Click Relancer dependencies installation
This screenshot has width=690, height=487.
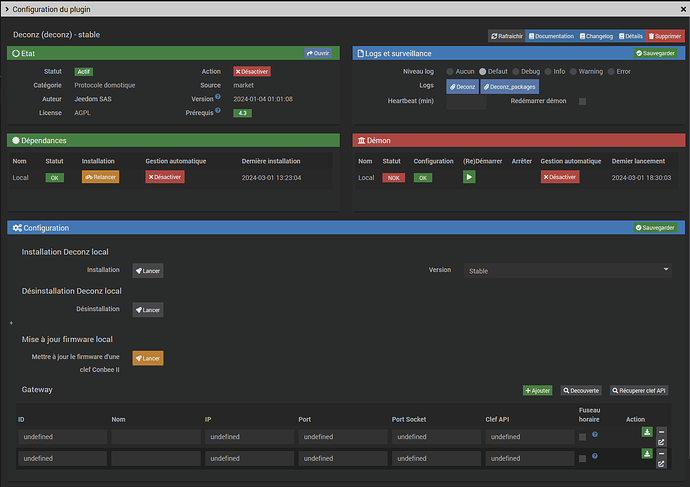pyautogui.click(x=100, y=177)
